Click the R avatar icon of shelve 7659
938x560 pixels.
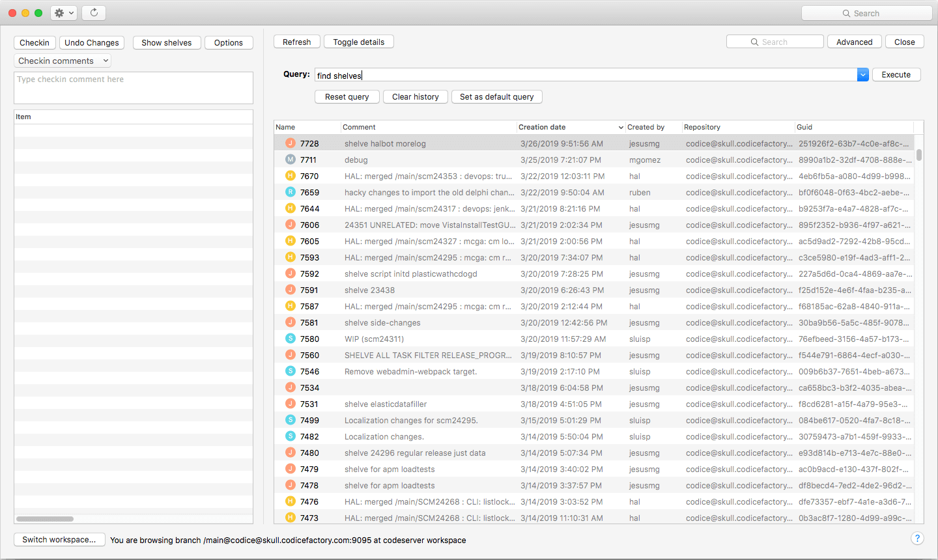[x=291, y=192]
